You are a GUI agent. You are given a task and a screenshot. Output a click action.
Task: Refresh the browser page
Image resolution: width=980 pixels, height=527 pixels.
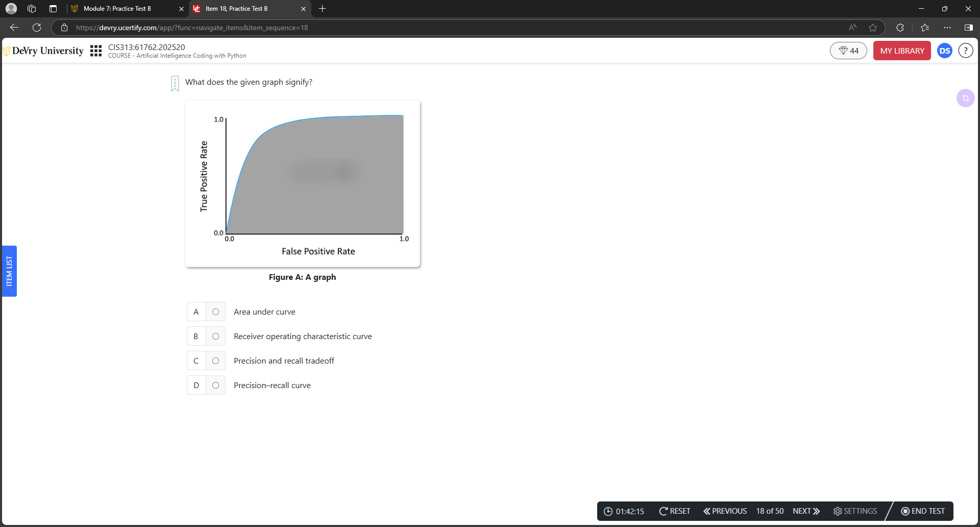37,28
